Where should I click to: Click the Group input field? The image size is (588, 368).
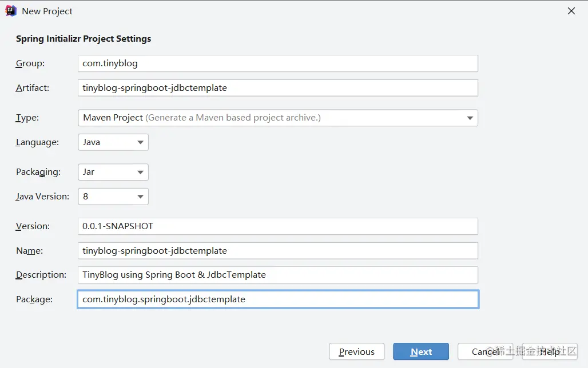point(277,63)
